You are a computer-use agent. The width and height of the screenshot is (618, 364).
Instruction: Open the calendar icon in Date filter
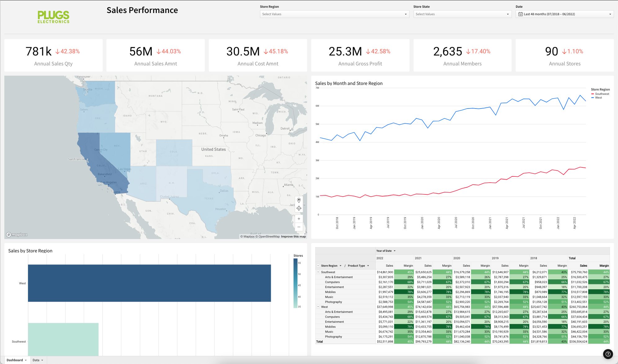pyautogui.click(x=520, y=14)
